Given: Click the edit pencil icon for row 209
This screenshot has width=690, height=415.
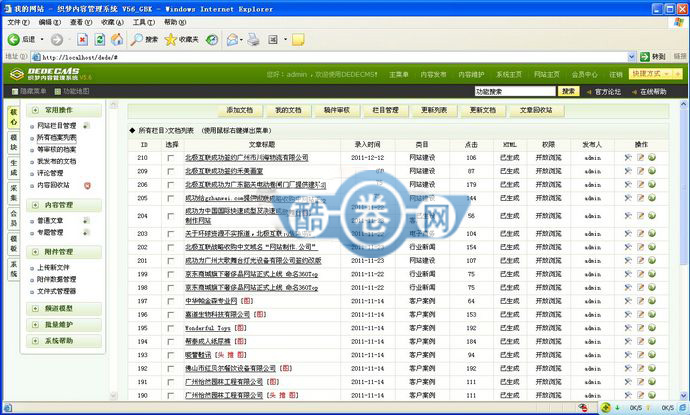Looking at the screenshot, I should click(640, 171).
